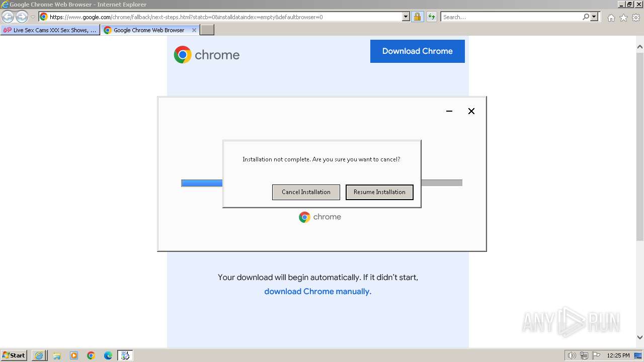Image resolution: width=644 pixels, height=362 pixels.
Task: Open the File Explorer folder taskbar icon
Action: (57, 355)
